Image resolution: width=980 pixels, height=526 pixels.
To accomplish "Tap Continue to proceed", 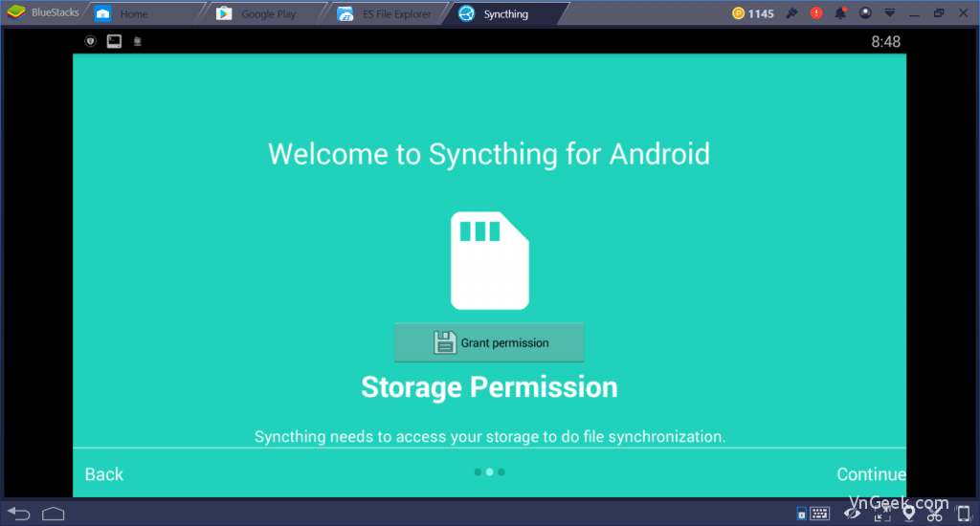I will coord(871,474).
